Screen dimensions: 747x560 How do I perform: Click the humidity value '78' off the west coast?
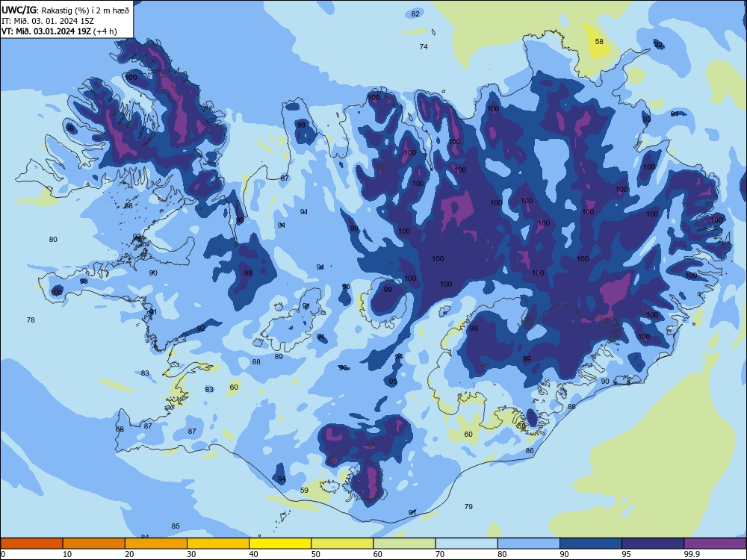point(31,320)
